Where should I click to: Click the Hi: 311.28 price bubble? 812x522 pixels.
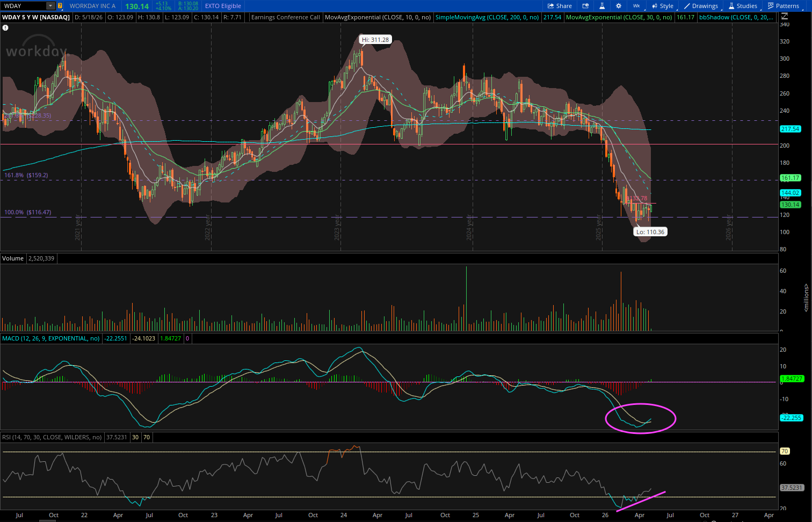click(375, 40)
